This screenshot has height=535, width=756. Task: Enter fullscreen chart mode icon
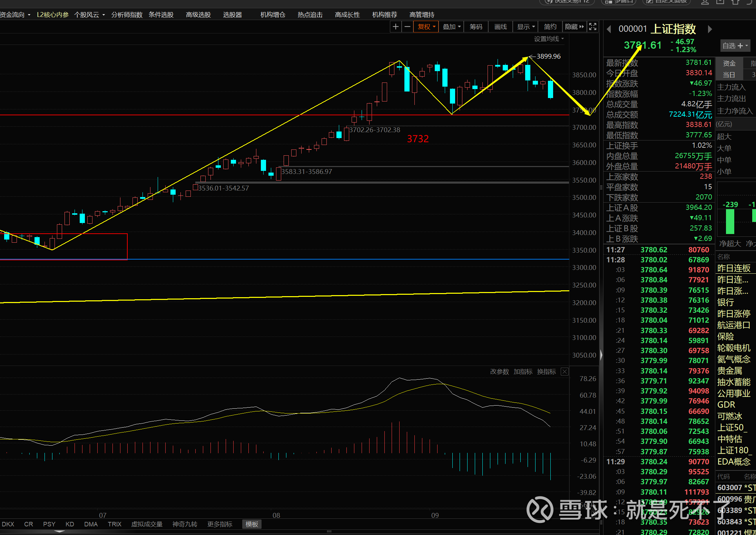click(592, 27)
